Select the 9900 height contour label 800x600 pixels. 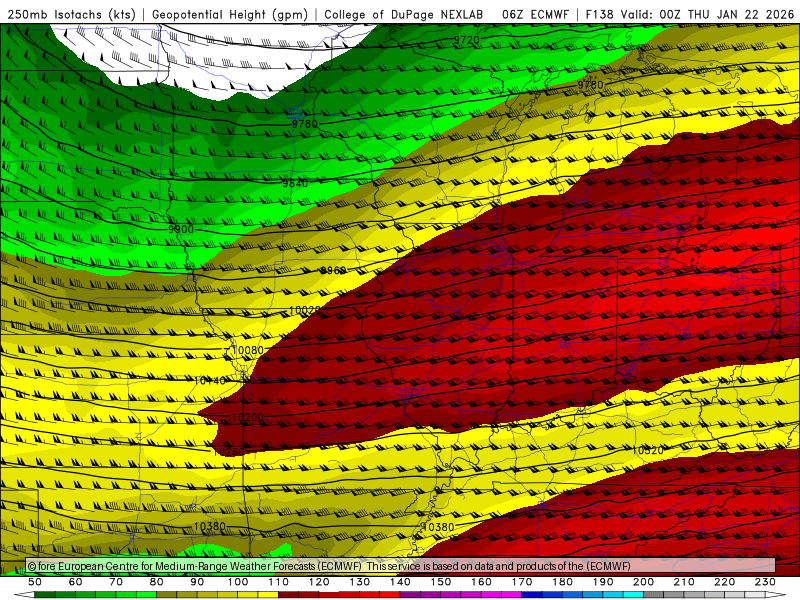[x=181, y=230]
